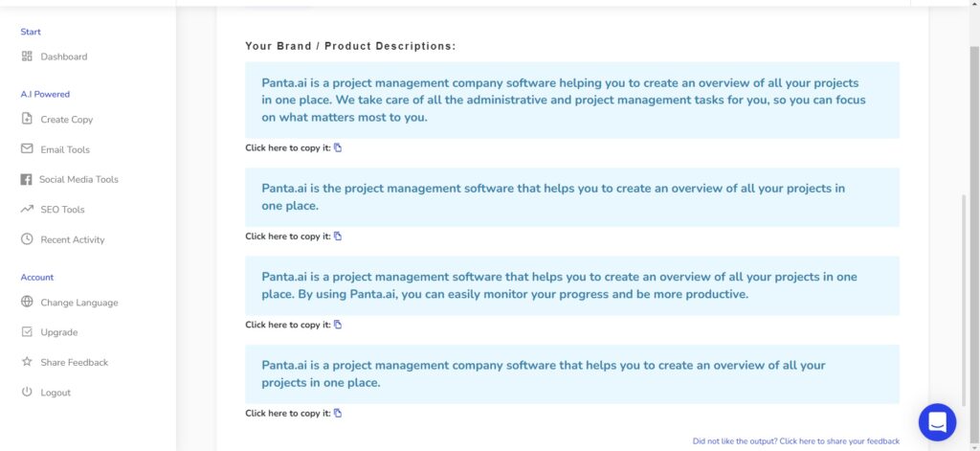This screenshot has width=980, height=451.
Task: Click the Facebook icon for Social Media Tools
Action: 26,179
